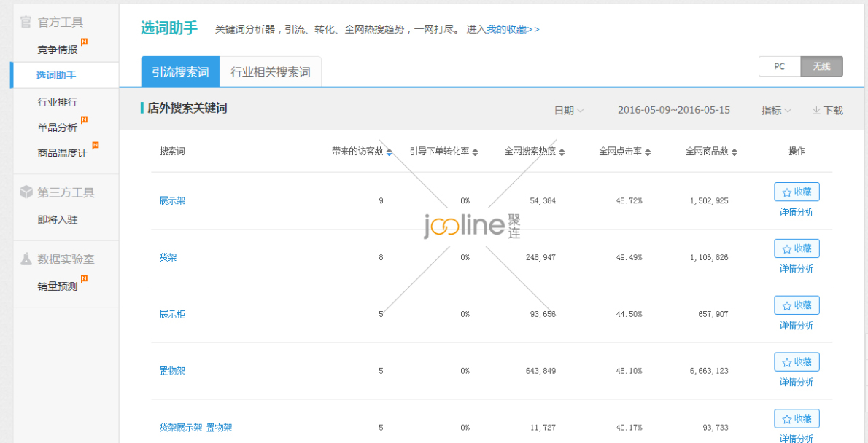Click 收藏 button for 展示架 row
868x443 pixels.
pos(797,192)
